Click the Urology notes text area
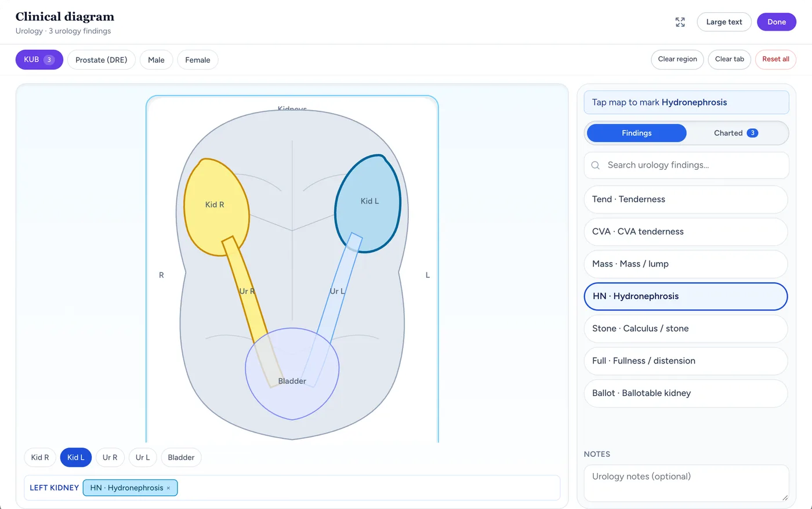The height and width of the screenshot is (509, 812). coord(686,483)
